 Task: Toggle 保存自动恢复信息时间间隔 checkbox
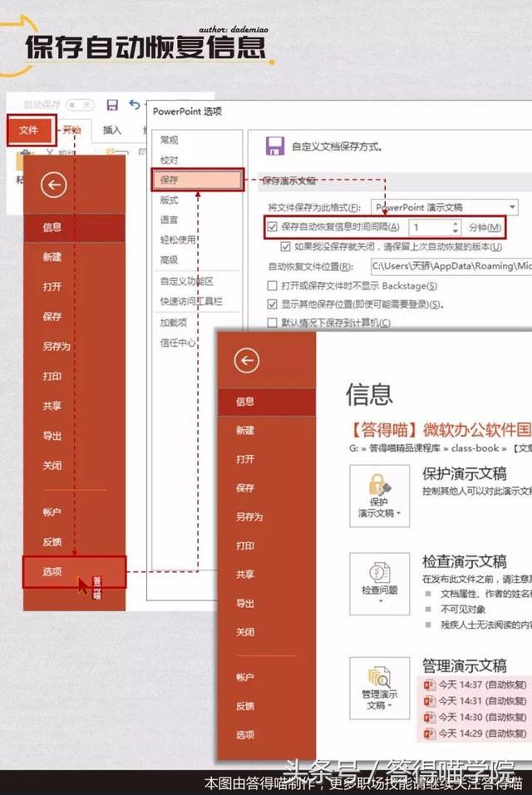[x=273, y=227]
